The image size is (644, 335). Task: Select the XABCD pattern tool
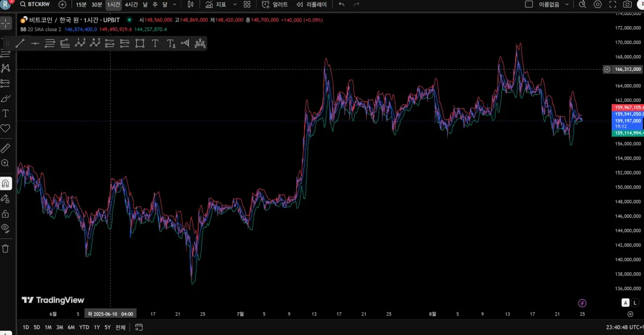click(x=80, y=43)
